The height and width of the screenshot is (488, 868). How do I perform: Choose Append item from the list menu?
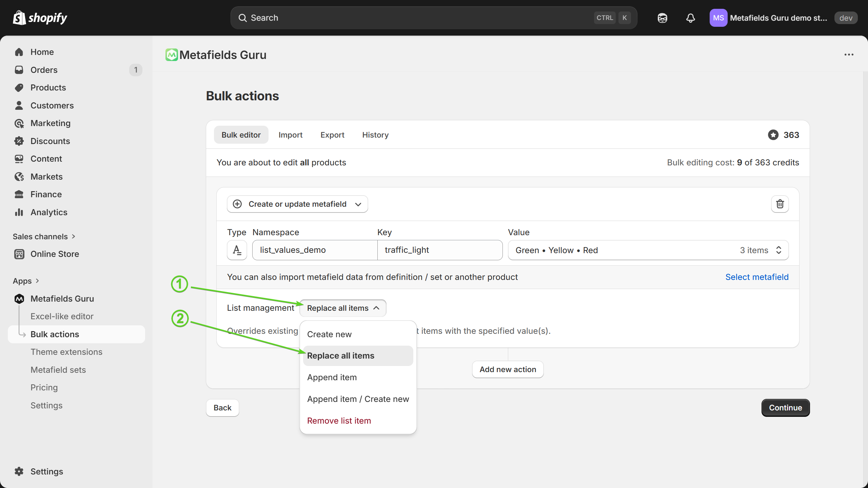pyautogui.click(x=332, y=377)
